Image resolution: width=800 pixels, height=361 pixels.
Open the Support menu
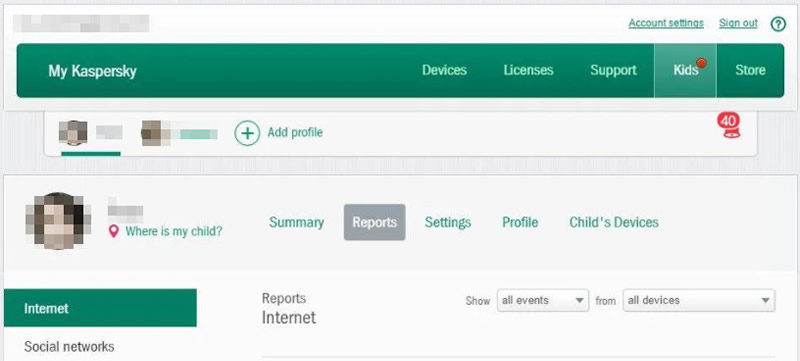coord(613,70)
